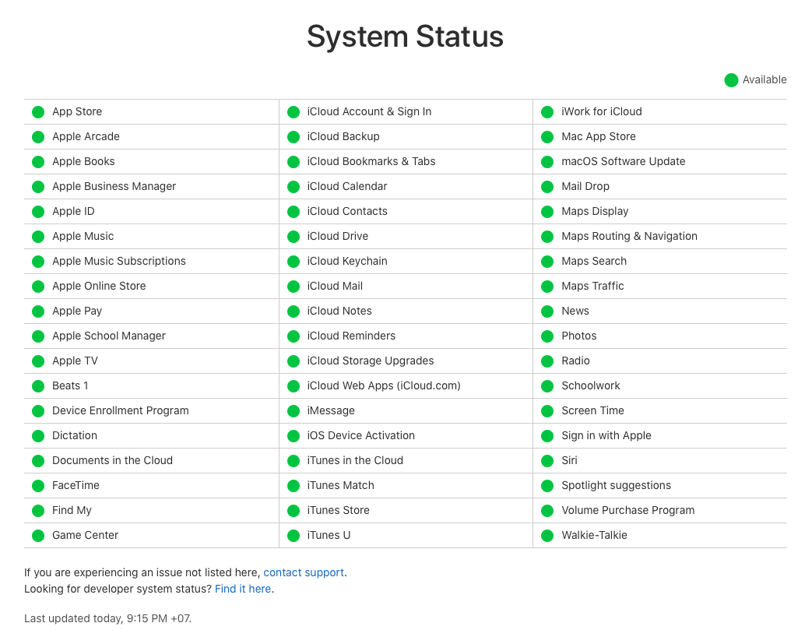
Task: Follow the developer status 'Find it here' link
Action: (x=243, y=589)
